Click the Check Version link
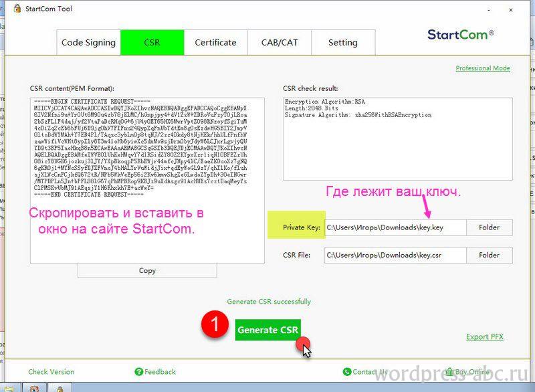This screenshot has height=392, width=535. pos(51,372)
